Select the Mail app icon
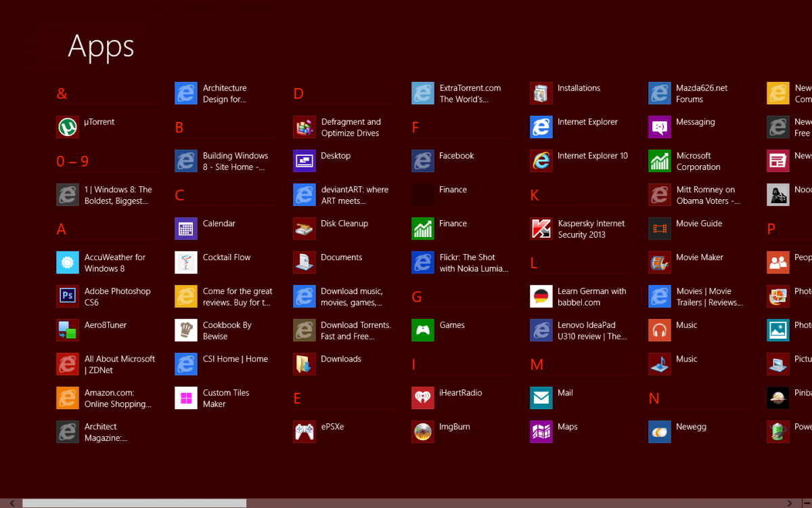 click(541, 398)
